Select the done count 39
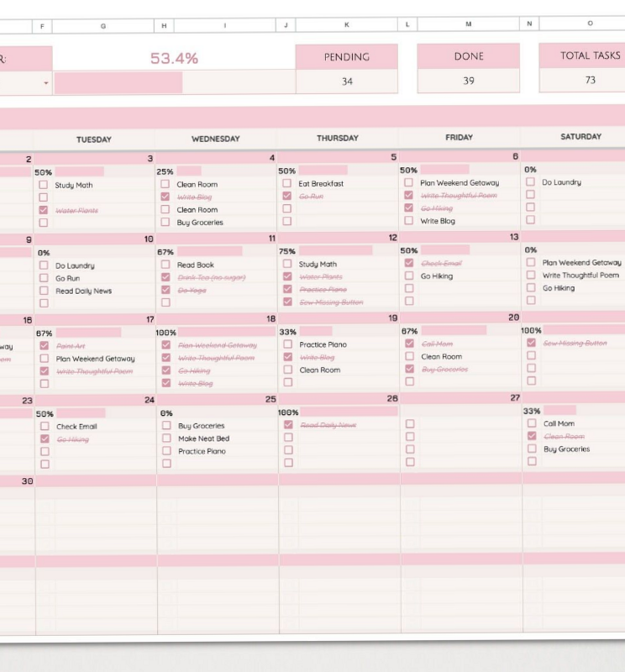Image resolution: width=625 pixels, height=672 pixels. click(469, 81)
